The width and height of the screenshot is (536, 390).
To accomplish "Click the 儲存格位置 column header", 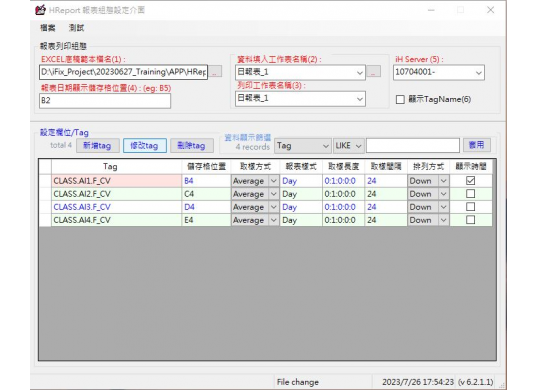I will [206, 166].
